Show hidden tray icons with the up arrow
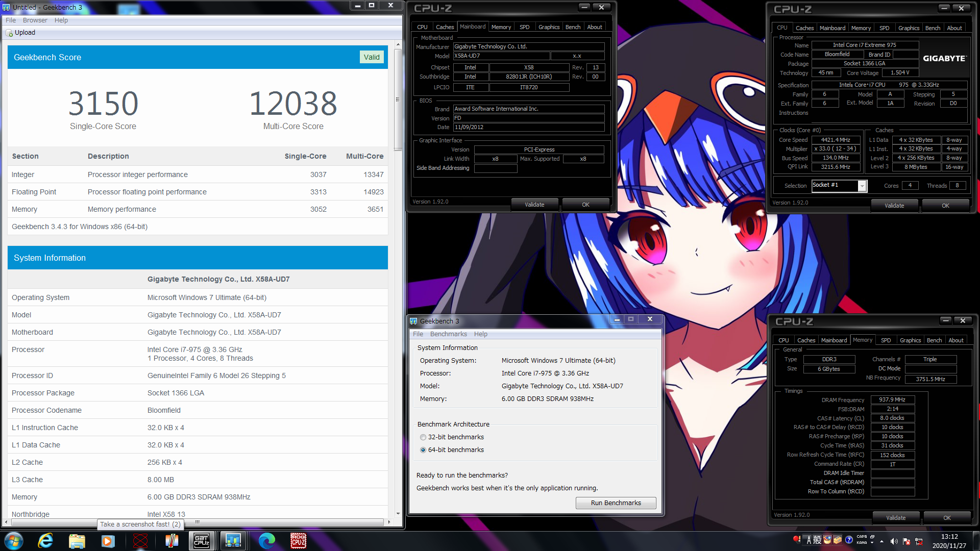Screen dimensions: 980x551 881,541
